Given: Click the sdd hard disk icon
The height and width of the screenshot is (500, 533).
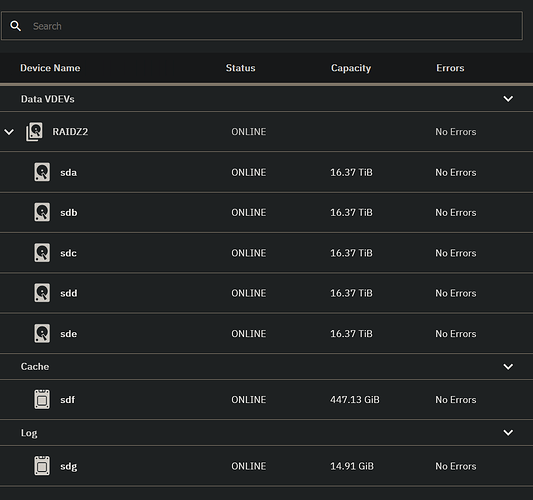Looking at the screenshot, I should coord(42,293).
